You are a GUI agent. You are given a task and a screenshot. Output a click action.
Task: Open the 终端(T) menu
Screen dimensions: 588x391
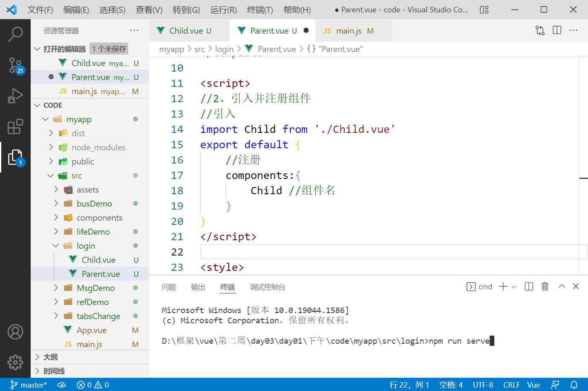pyautogui.click(x=260, y=10)
